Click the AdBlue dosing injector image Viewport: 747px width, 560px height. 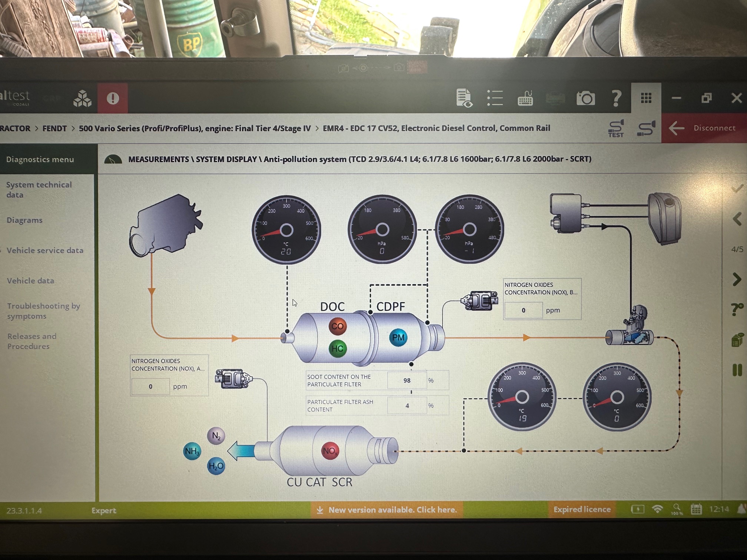(630, 326)
